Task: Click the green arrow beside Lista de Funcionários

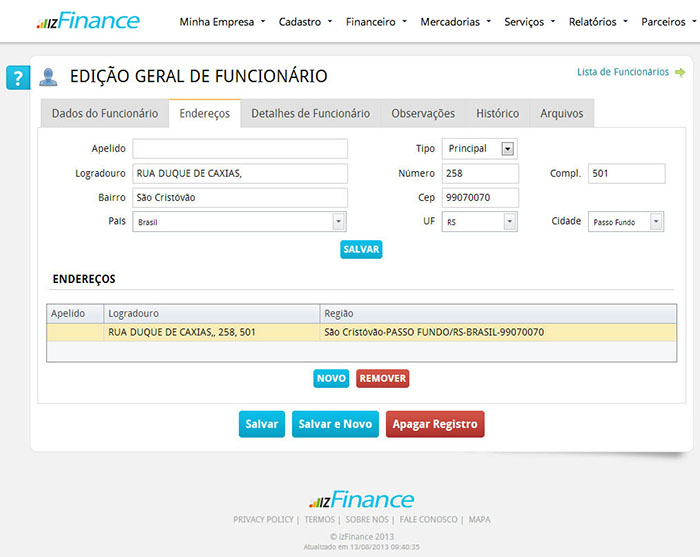Action: [680, 72]
